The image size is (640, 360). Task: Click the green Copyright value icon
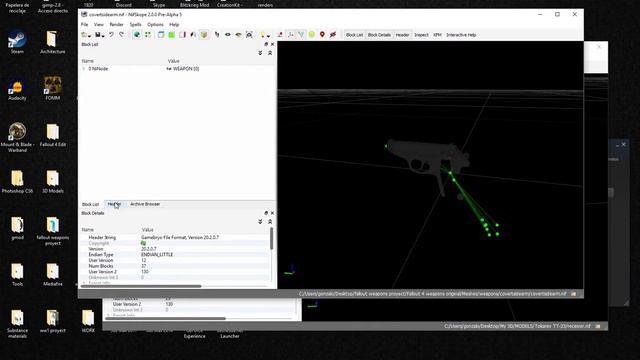[143, 243]
